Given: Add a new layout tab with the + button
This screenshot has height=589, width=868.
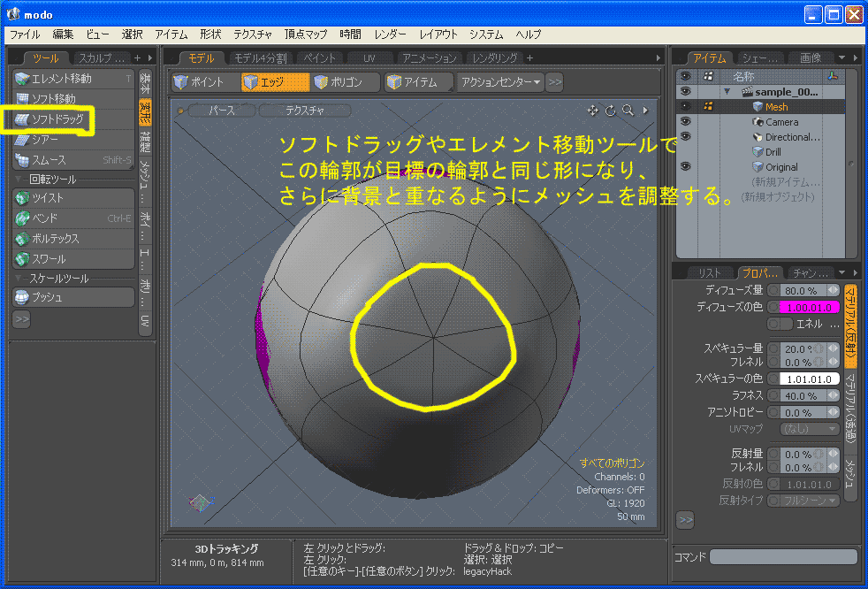Looking at the screenshot, I should coord(529,57).
